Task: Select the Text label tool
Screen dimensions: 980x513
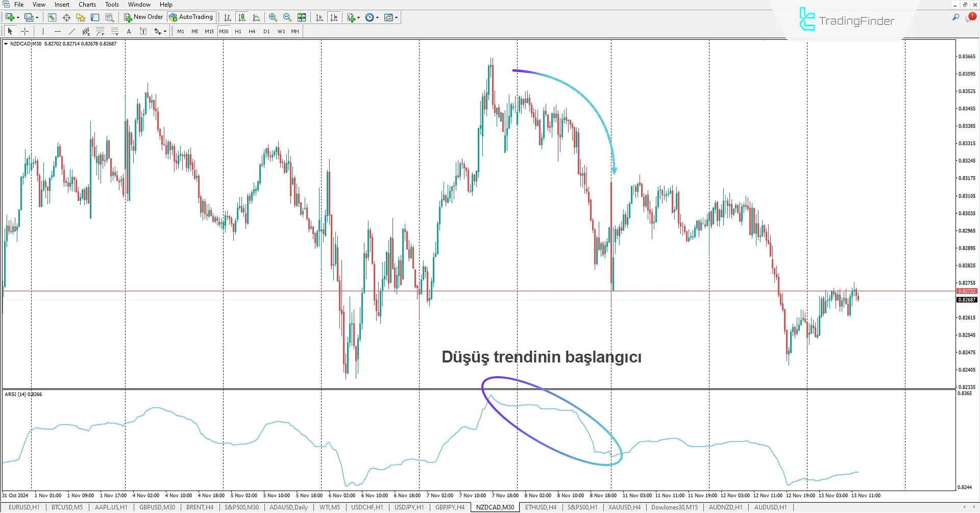Action: pos(129,32)
